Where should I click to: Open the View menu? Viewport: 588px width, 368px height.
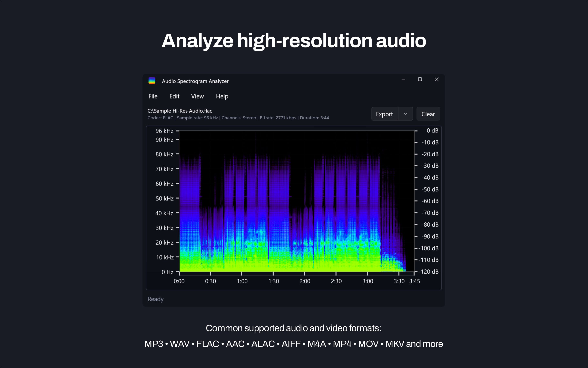coord(197,96)
